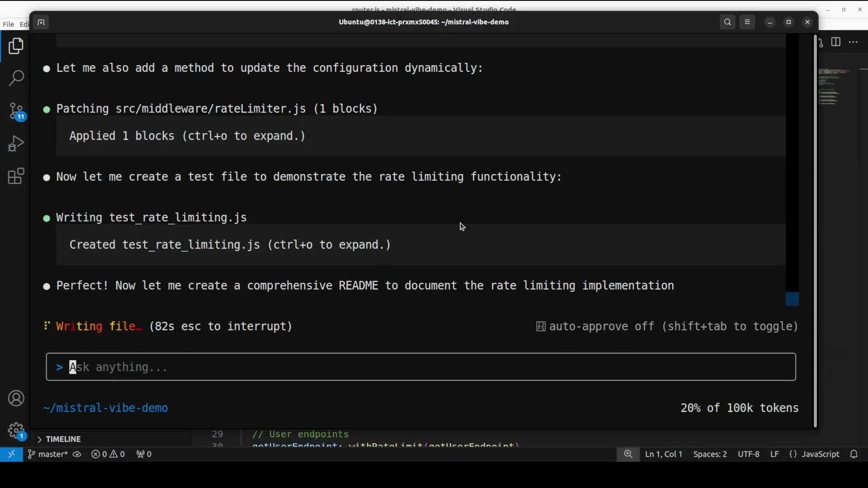
Task: Select the Search icon in the activity bar
Action: [16, 78]
